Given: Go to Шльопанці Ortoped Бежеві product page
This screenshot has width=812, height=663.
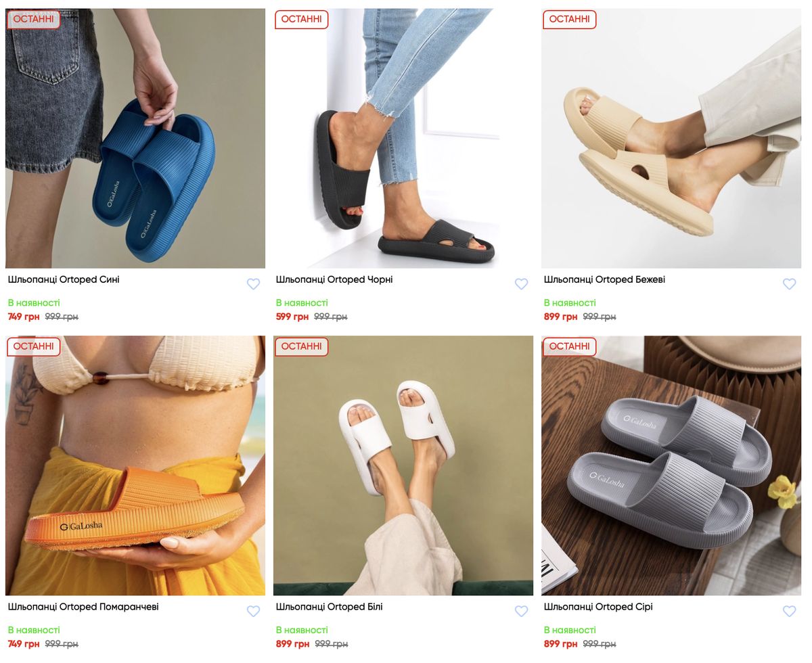Looking at the screenshot, I should pyautogui.click(x=604, y=280).
